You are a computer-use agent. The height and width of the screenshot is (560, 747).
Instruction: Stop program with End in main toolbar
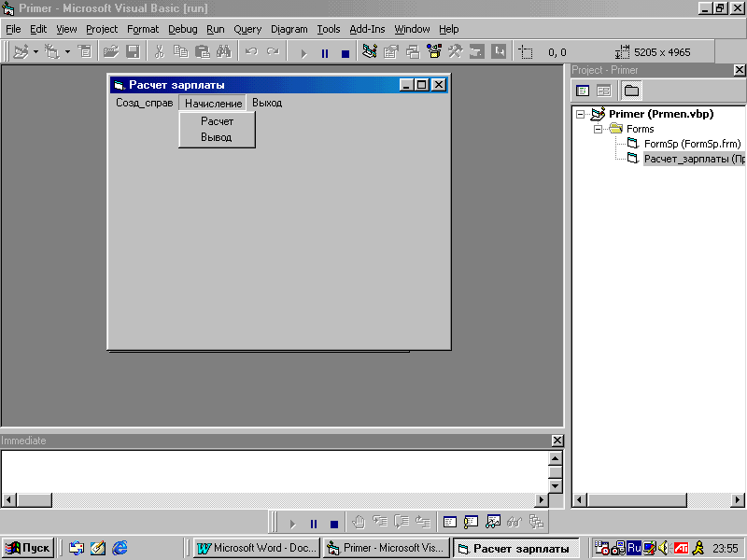click(x=345, y=54)
